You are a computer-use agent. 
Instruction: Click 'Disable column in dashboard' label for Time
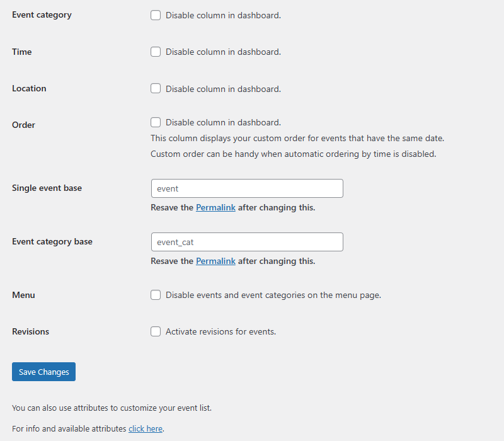tap(223, 52)
